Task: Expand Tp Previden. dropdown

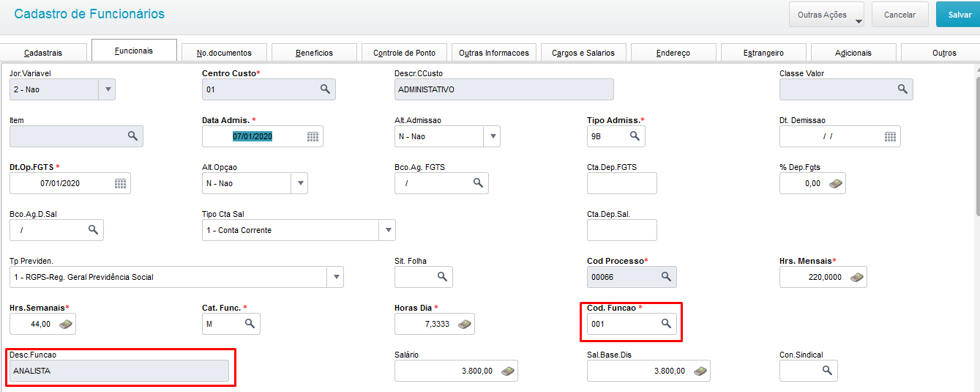Action: (335, 277)
